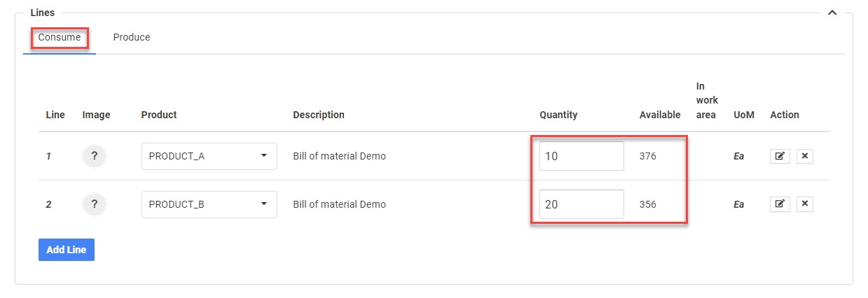Viewport: 868px width, 298px height.
Task: Edit line 1 for PRODUCT_A
Action: [x=780, y=156]
